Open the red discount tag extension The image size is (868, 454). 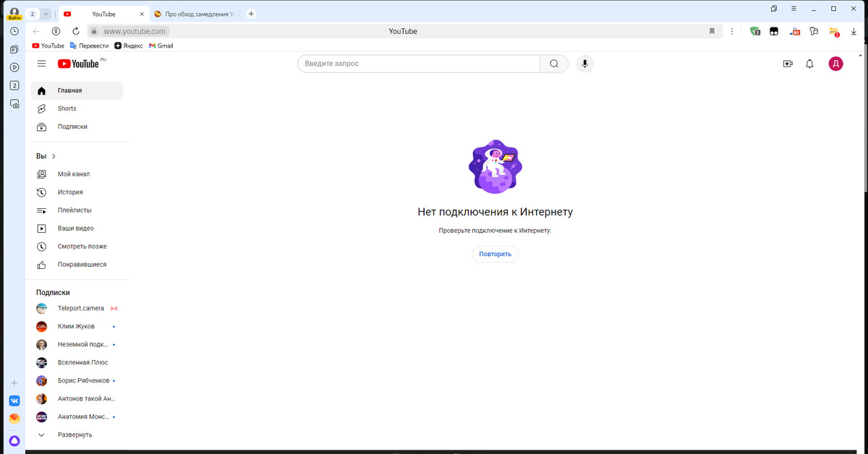pos(794,31)
